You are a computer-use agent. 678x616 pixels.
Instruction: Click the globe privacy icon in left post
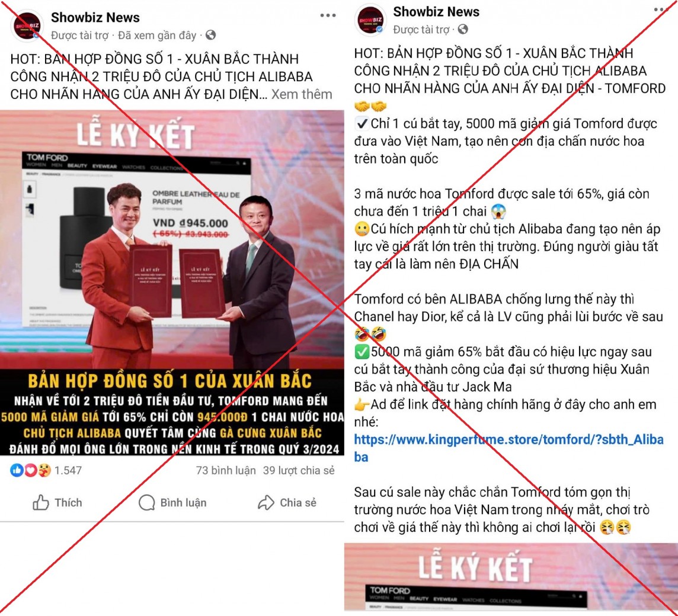(x=210, y=35)
